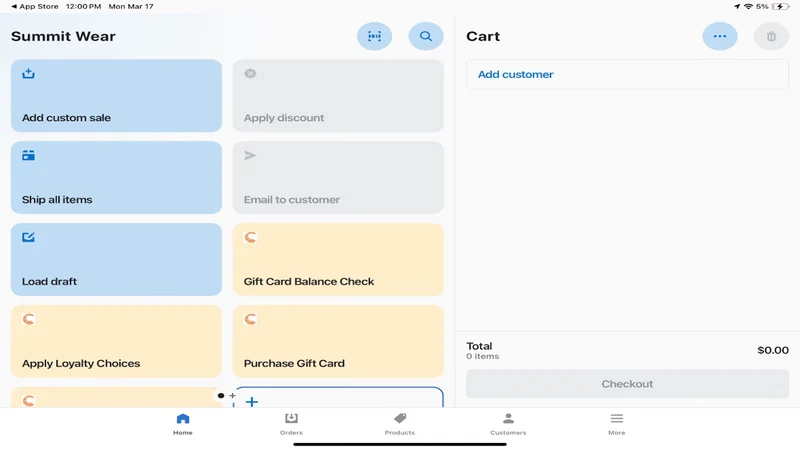The width and height of the screenshot is (800, 450).
Task: Tap the Email to customer tile's paper plane icon
Action: click(x=250, y=156)
